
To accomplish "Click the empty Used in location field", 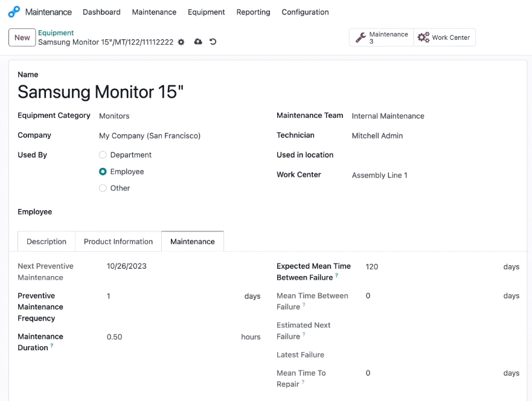I will pos(435,155).
